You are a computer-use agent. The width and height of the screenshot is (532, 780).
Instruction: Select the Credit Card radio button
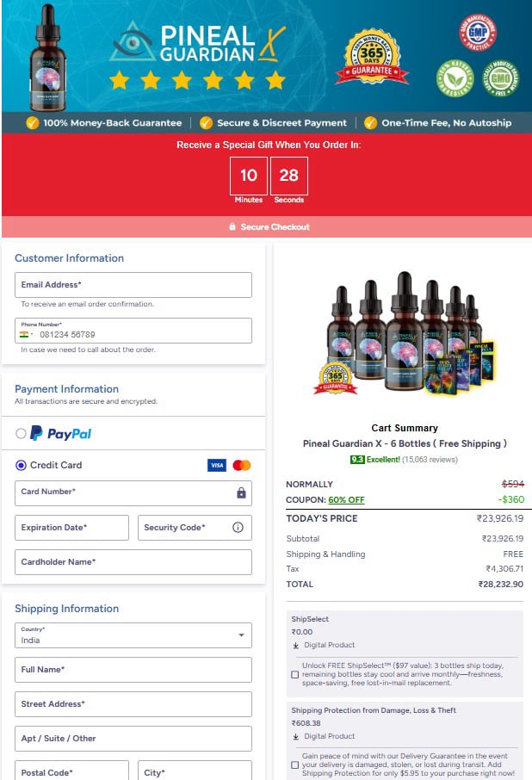(x=21, y=465)
